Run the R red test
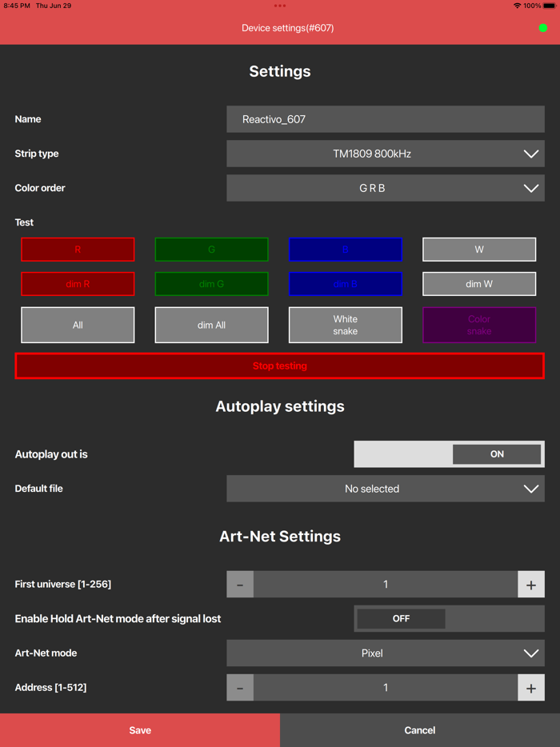Screen dimensions: 560x747 (x=78, y=250)
